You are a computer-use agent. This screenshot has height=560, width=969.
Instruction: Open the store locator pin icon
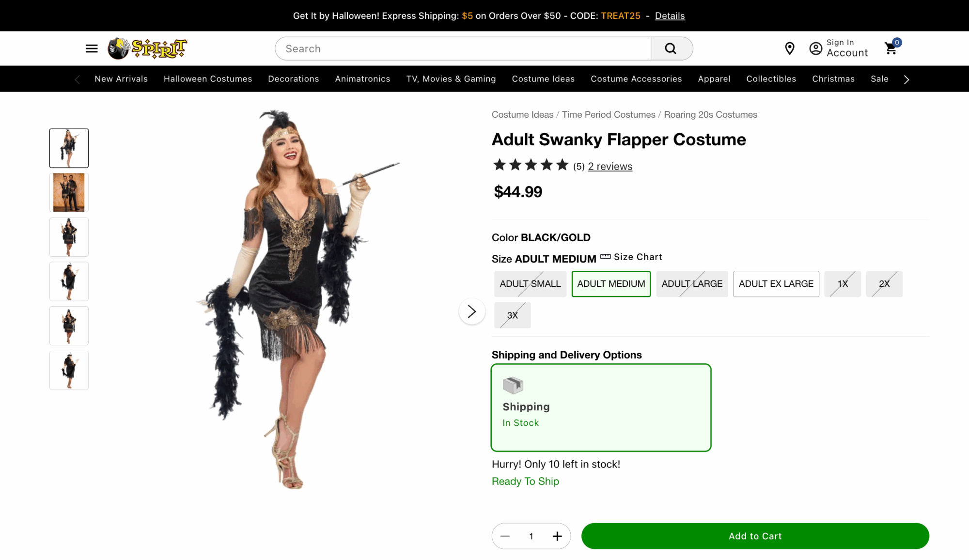click(x=790, y=48)
